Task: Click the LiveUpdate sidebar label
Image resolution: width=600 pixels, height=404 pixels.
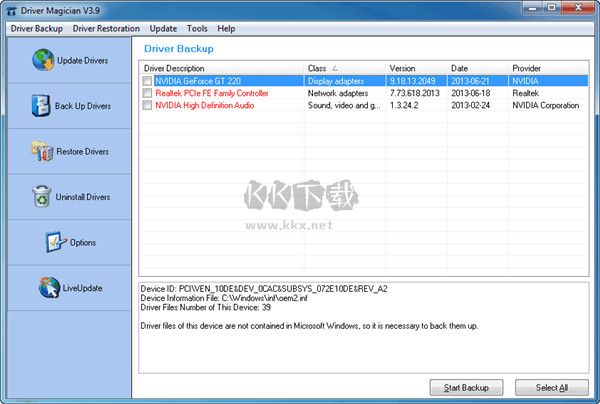Action: [x=82, y=288]
